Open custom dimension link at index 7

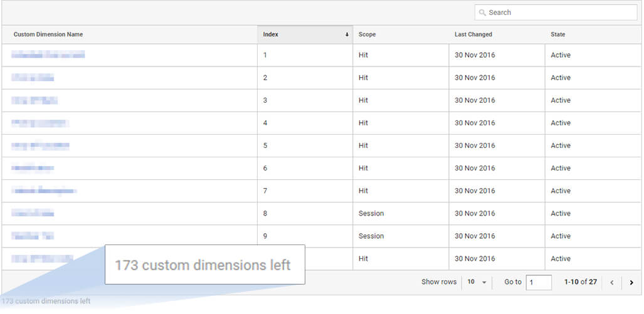[44, 191]
